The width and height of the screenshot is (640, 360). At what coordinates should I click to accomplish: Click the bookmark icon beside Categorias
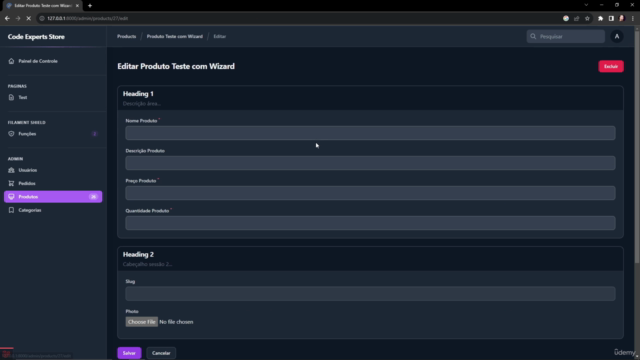click(11, 210)
